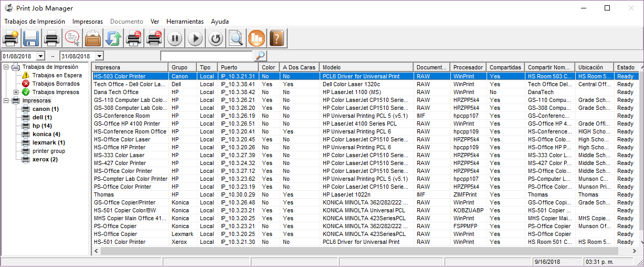Open the Trabajos de Impresión menu

point(35,22)
